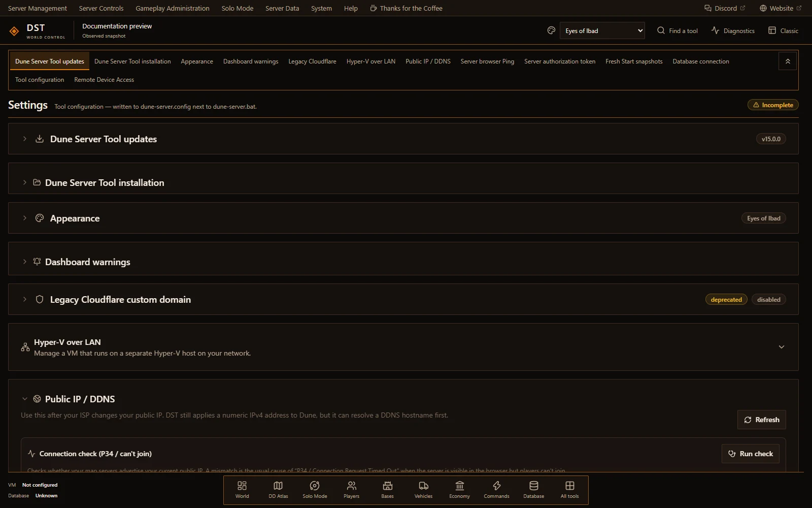Open the Website external link
Screen dimensions: 812x508
781,8
